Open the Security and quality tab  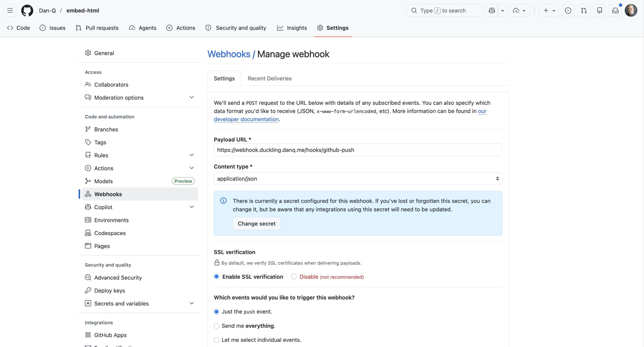tap(236, 28)
